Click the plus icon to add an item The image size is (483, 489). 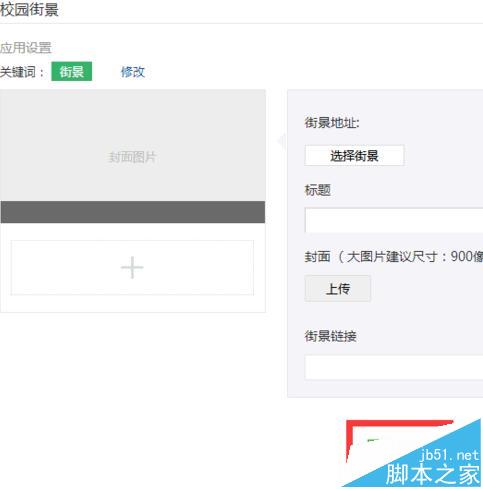(x=132, y=268)
